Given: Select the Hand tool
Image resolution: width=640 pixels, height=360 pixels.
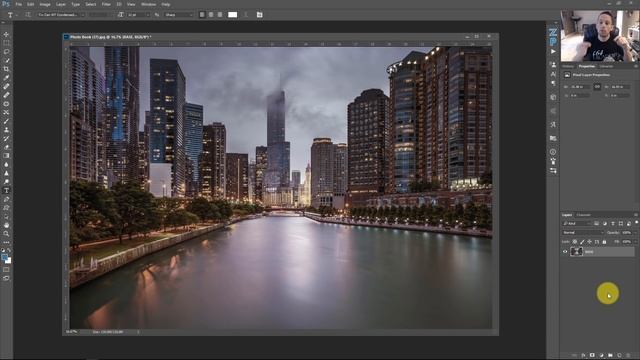Looking at the screenshot, I should click(x=6, y=225).
